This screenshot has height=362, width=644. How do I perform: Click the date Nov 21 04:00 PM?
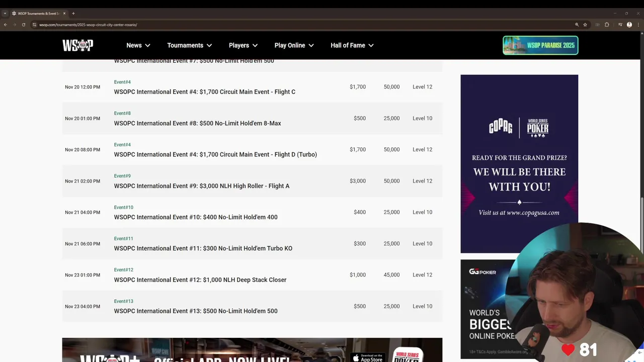pos(83,212)
